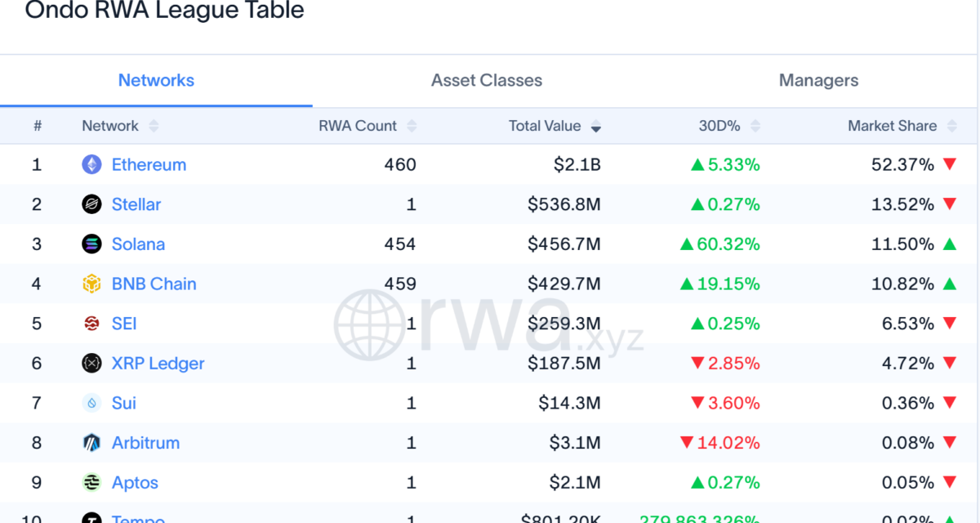980x523 pixels.
Task: Click BNB Chain's RWA count 459
Action: [x=400, y=284]
